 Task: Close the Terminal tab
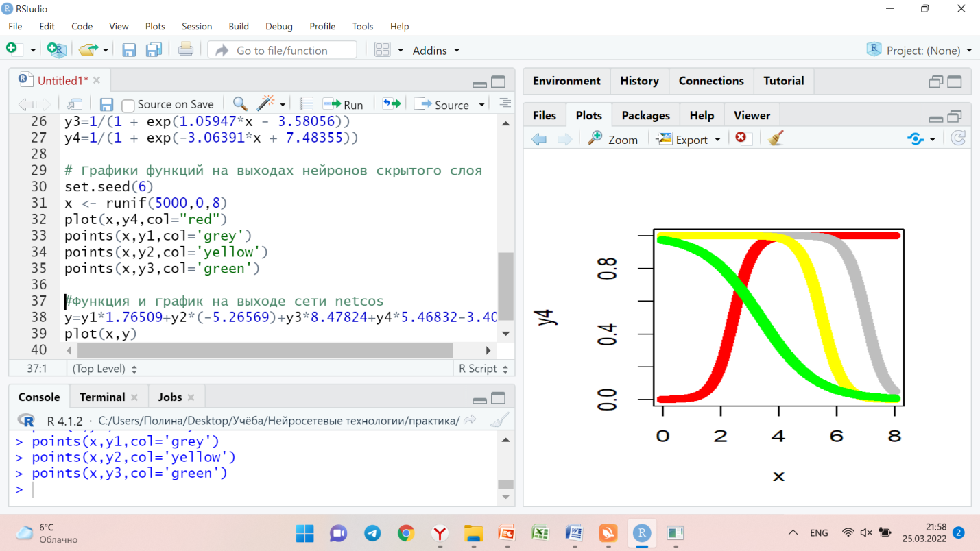tap(134, 397)
